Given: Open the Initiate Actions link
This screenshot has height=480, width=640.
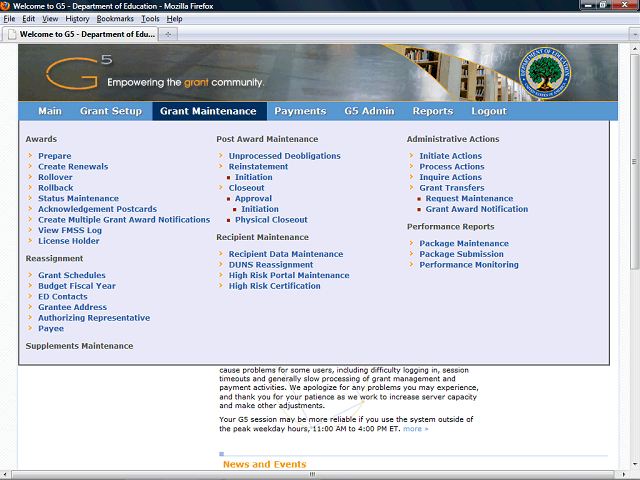Looking at the screenshot, I should click(x=451, y=156).
